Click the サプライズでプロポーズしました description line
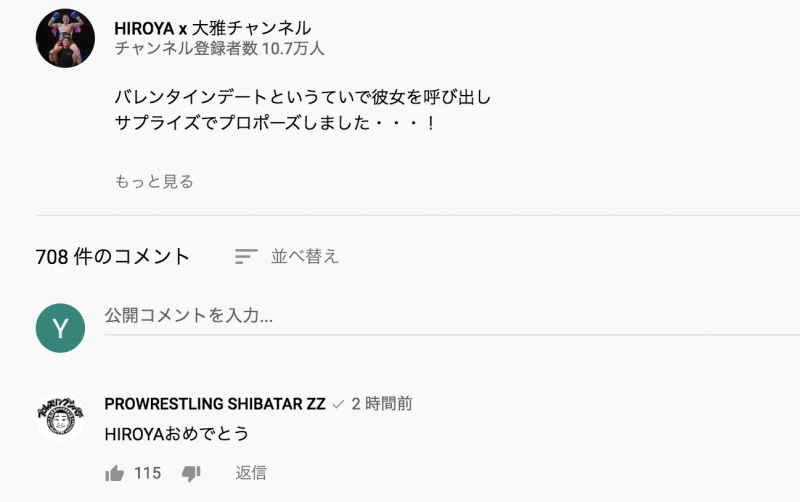This screenshot has width=800, height=502. pyautogui.click(x=275, y=124)
